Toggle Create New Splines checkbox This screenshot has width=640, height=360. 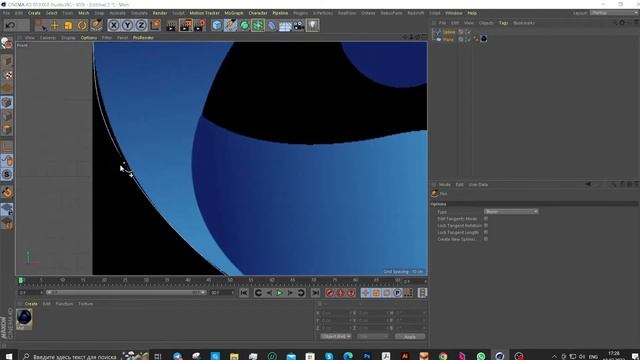click(x=486, y=239)
